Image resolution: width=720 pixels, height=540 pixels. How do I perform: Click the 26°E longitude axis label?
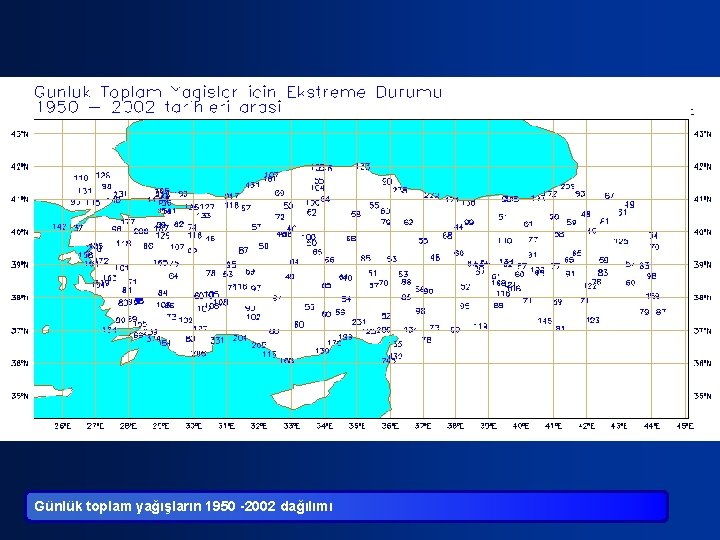pyautogui.click(x=63, y=426)
